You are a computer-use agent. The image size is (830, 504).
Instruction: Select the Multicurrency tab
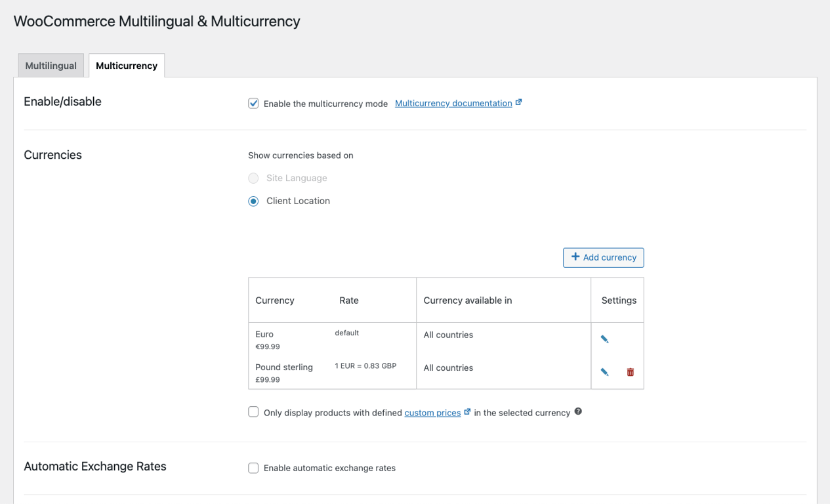click(126, 65)
